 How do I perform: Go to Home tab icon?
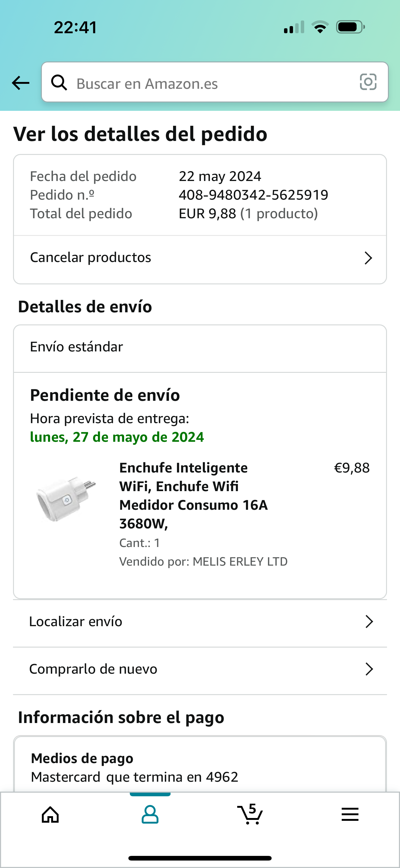click(50, 815)
